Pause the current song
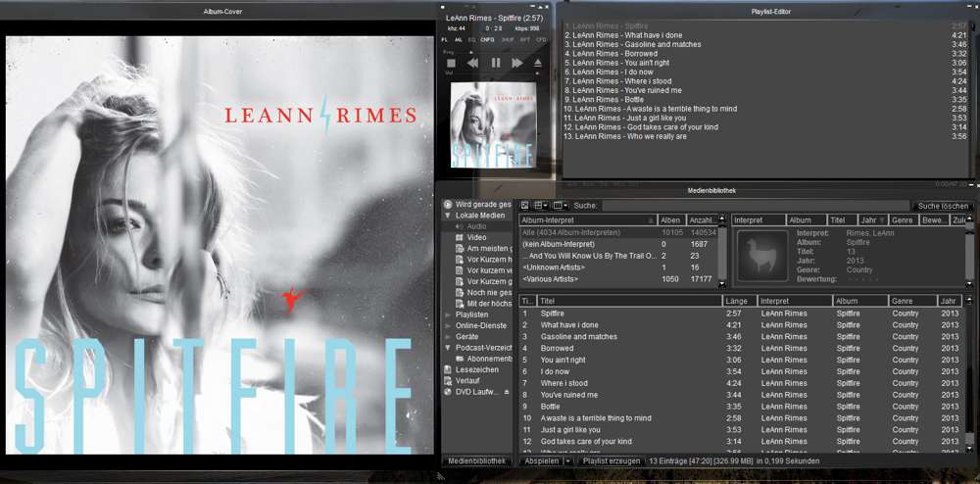The image size is (980, 484). [495, 63]
